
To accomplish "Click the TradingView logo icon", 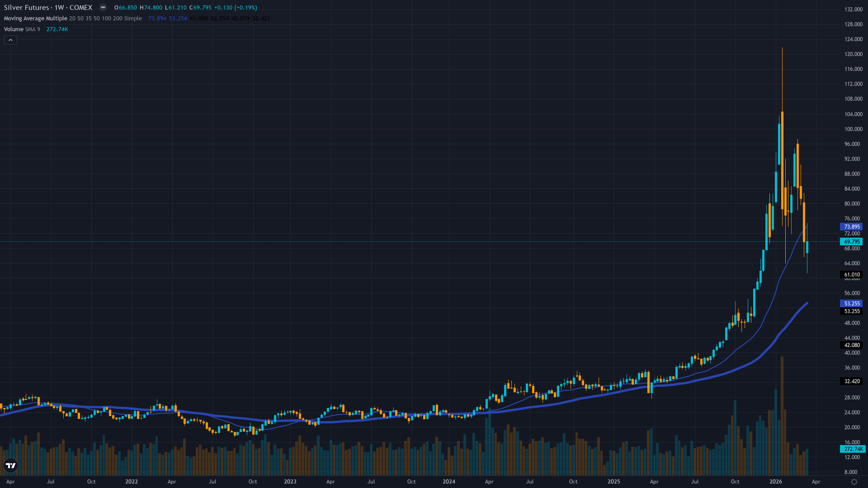I will [x=10, y=465].
